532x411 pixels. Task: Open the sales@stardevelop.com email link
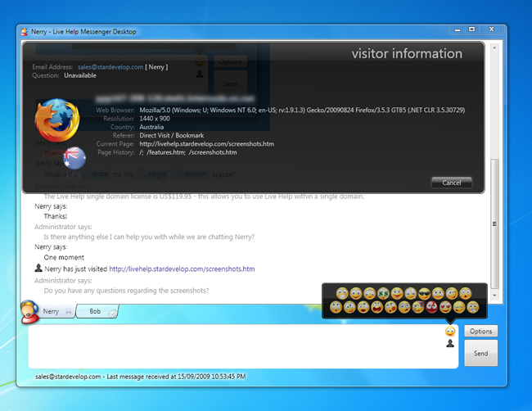[x=110, y=67]
